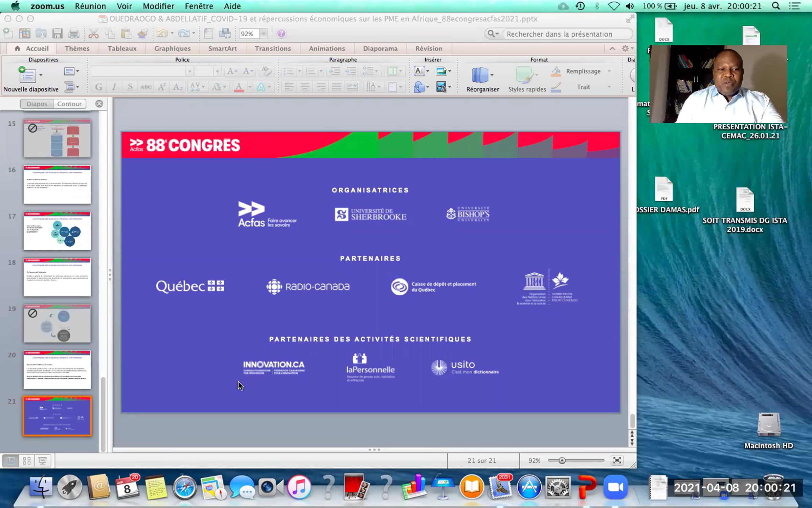Select the Diapos pane tab
Screen dimensions: 812x508
(x=37, y=104)
